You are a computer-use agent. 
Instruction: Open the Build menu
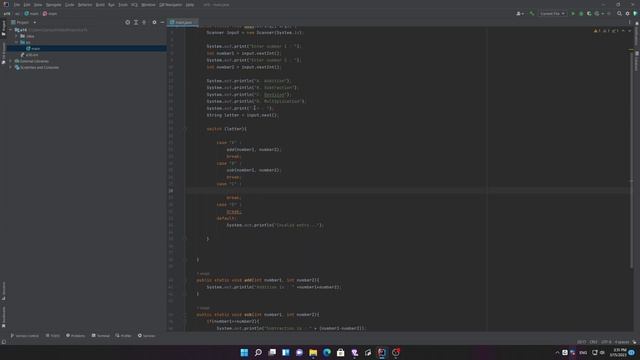(100, 5)
